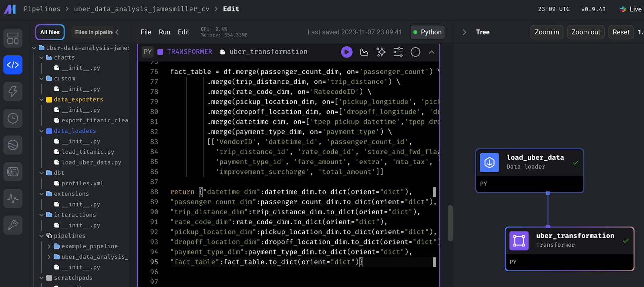Select the load_uber_data node in tree

(529, 162)
